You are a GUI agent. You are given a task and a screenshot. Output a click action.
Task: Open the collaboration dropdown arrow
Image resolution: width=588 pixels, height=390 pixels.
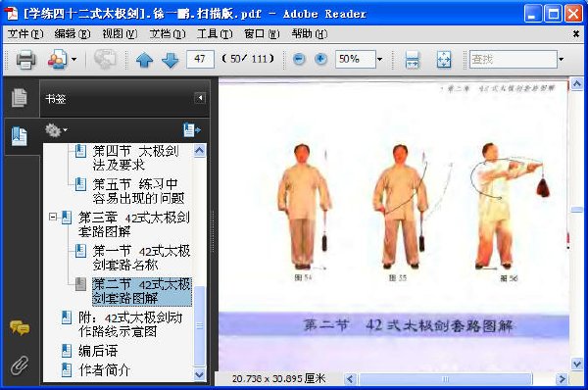coord(73,59)
